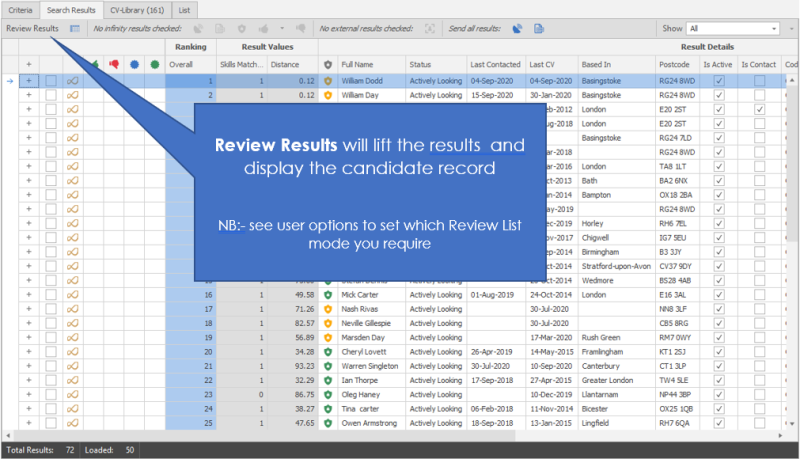The width and height of the screenshot is (800, 459).
Task: Click the first Send all results icon
Action: point(518,29)
